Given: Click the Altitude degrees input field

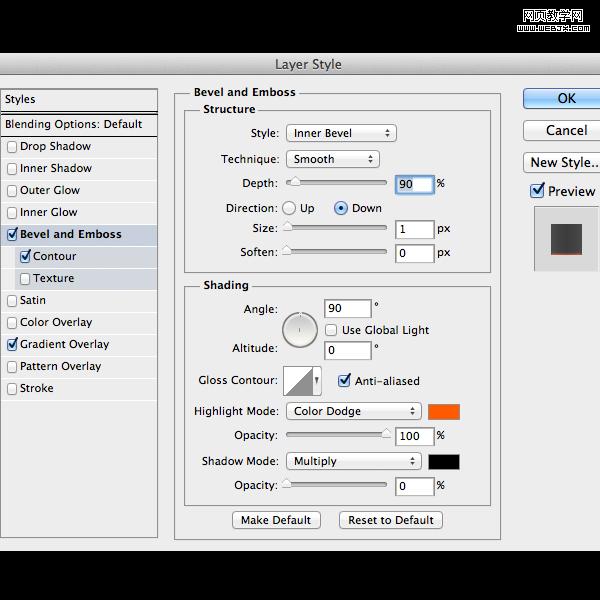Looking at the screenshot, I should tap(347, 351).
